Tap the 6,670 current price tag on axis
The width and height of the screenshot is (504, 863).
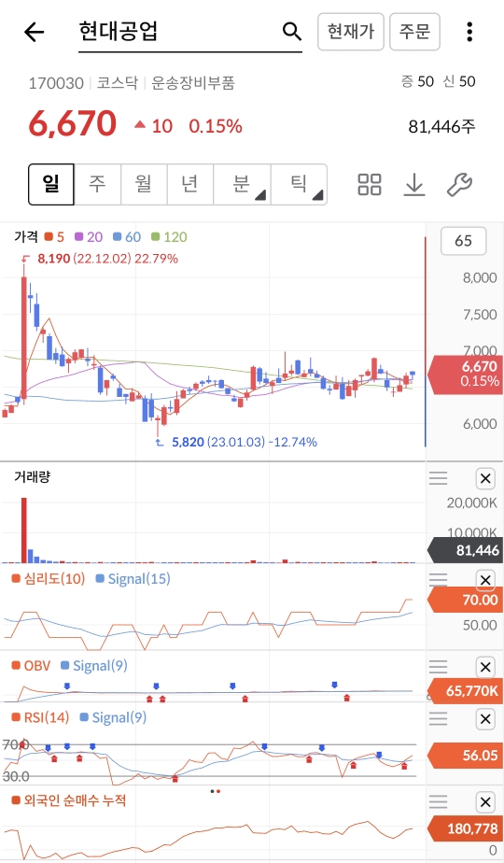465,375
